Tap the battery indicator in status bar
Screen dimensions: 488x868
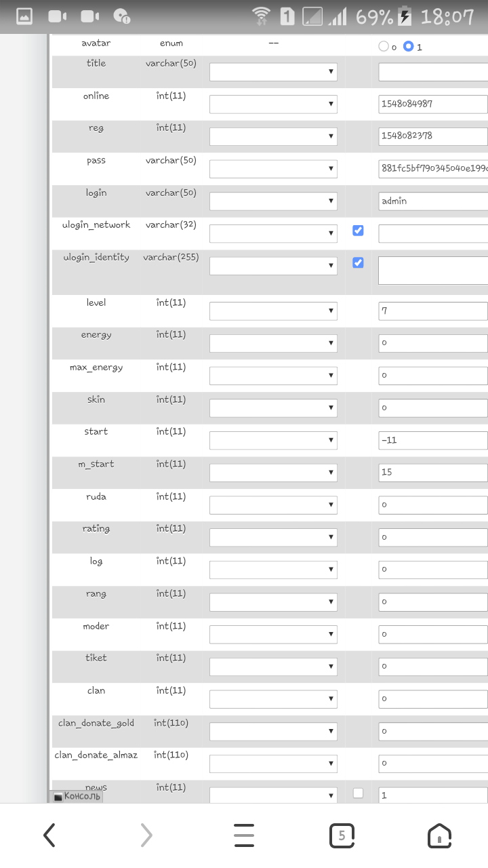[405, 17]
